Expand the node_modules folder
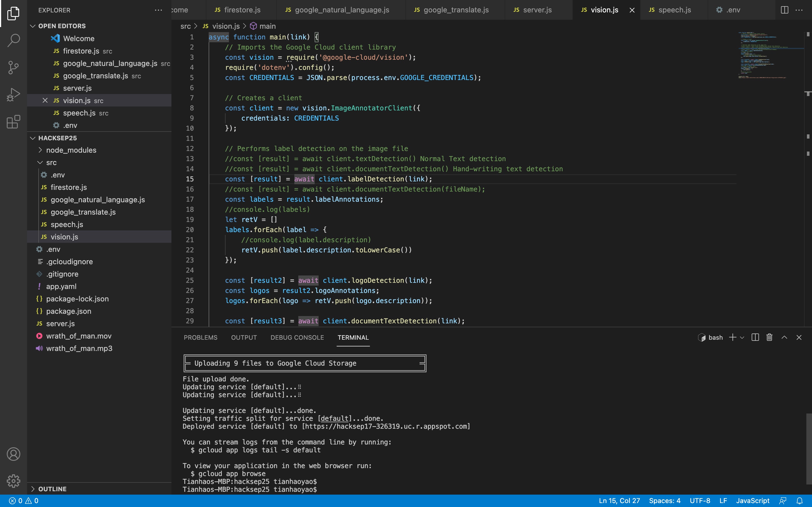The height and width of the screenshot is (507, 812). click(71, 150)
